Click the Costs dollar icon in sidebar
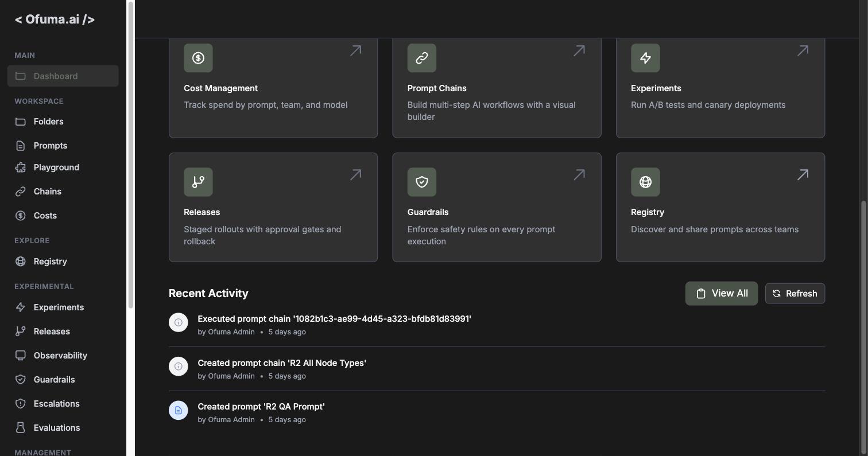This screenshot has width=868, height=456. [x=21, y=216]
